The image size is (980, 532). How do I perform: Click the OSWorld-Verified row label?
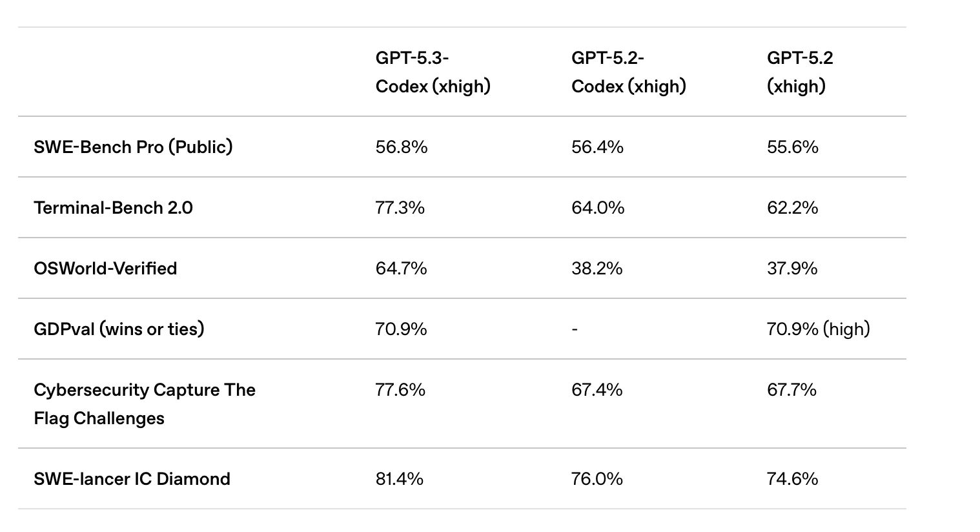coord(105,269)
